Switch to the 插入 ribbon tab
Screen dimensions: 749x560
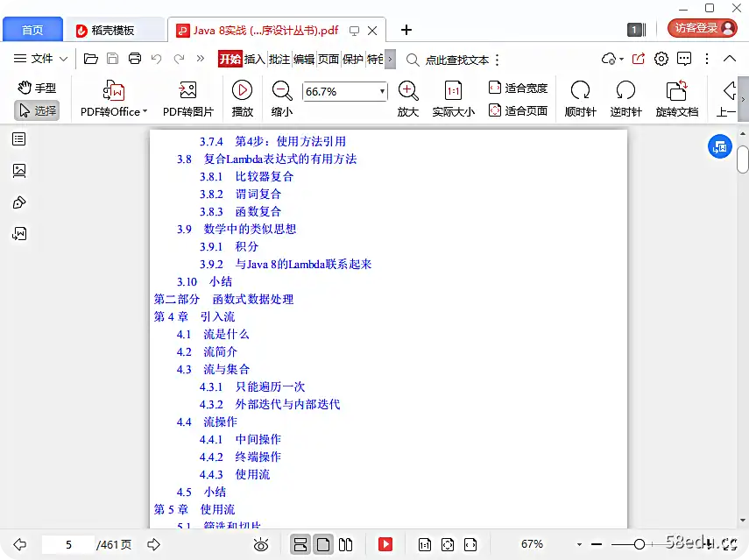click(255, 60)
